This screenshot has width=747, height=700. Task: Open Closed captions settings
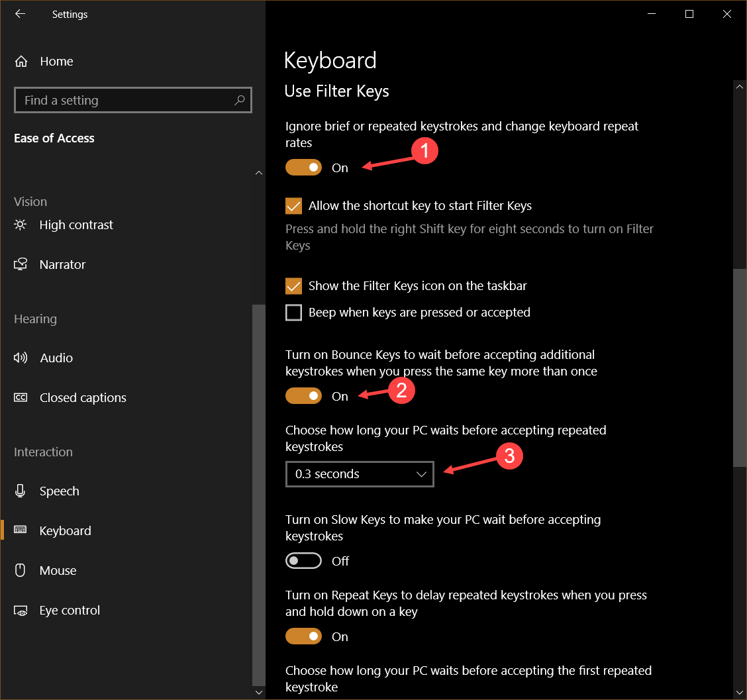(x=83, y=398)
